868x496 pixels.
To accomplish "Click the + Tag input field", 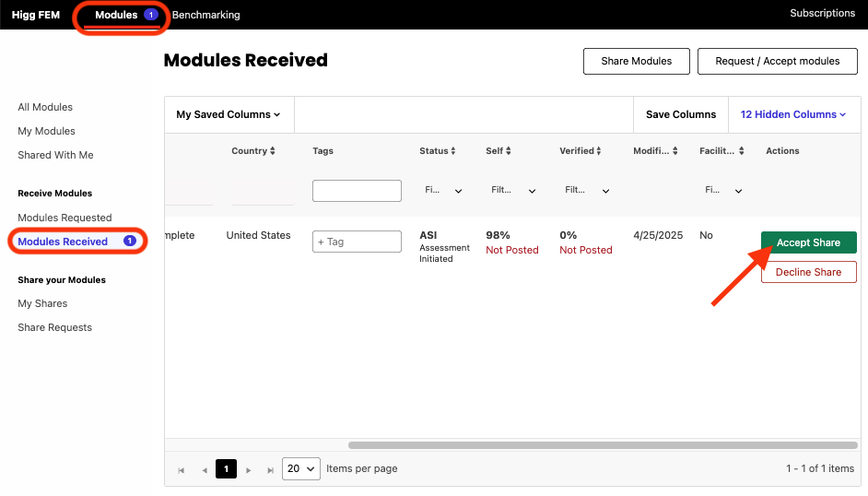I will 357,242.
